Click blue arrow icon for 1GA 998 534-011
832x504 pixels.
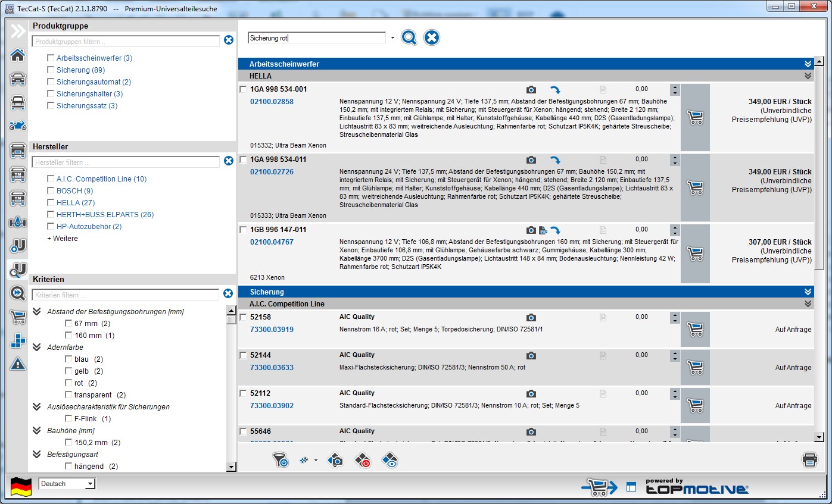click(x=555, y=160)
